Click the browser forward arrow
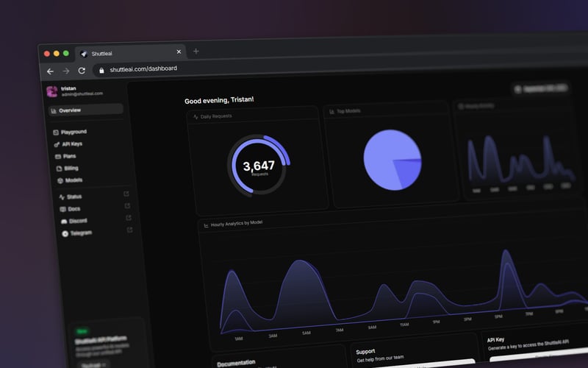 (x=66, y=71)
